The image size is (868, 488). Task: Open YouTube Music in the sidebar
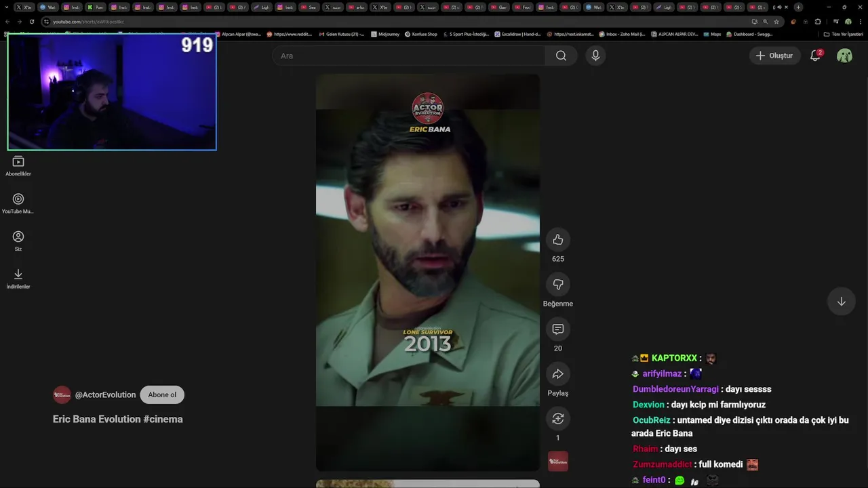(18, 203)
